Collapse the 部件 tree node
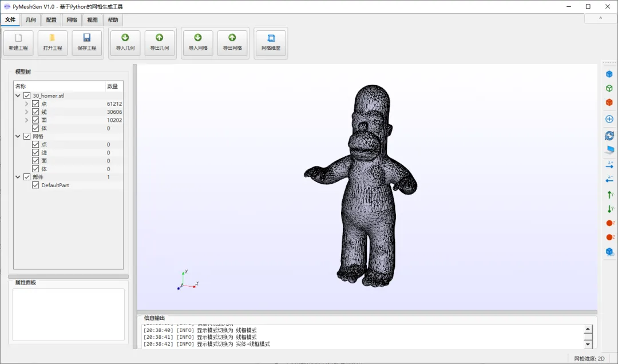Image resolution: width=618 pixels, height=364 pixels. point(18,177)
